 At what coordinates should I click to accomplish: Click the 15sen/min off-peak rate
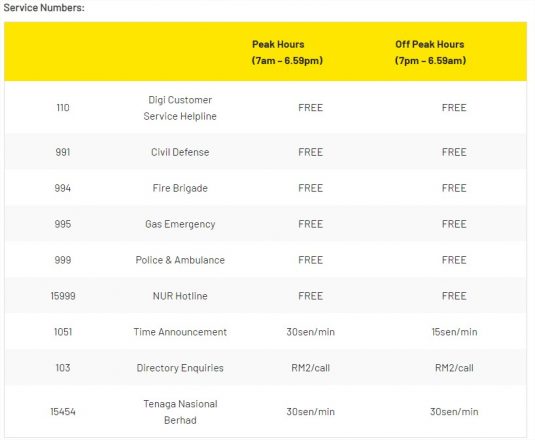click(x=454, y=332)
